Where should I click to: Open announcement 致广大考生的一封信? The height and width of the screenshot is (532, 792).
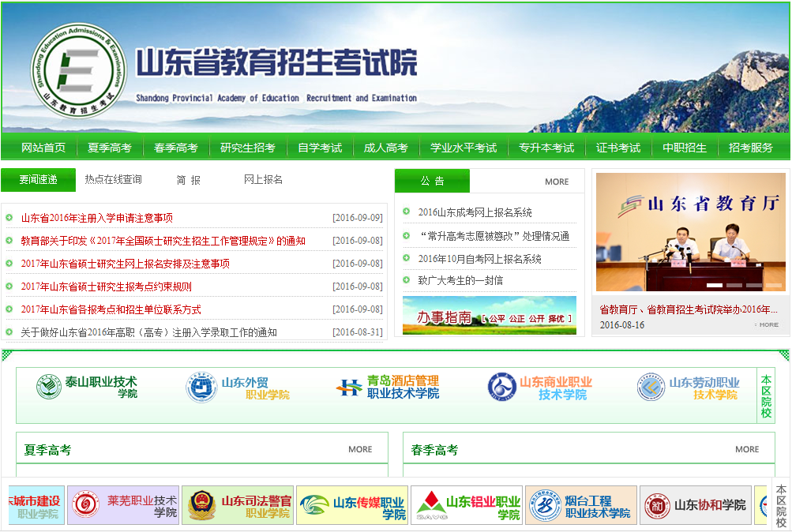[x=460, y=281]
